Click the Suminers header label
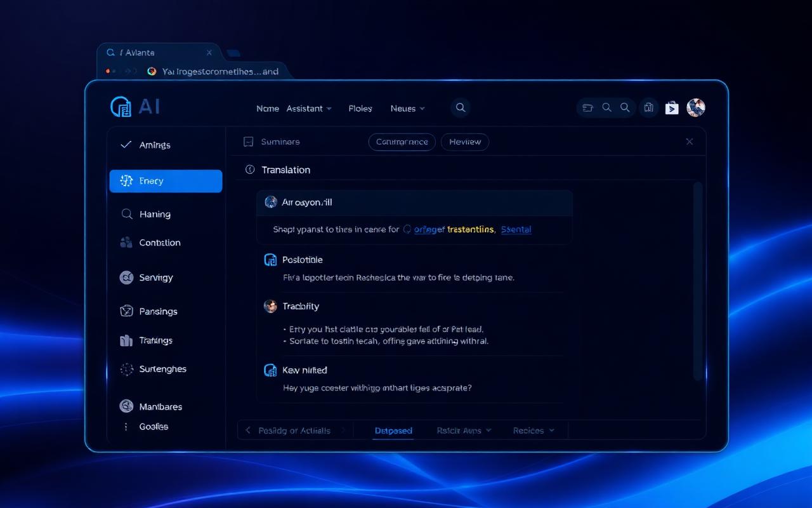 click(280, 142)
